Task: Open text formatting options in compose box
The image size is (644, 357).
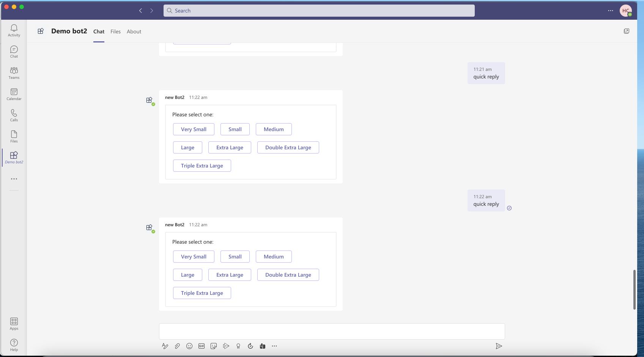Action: (165, 346)
